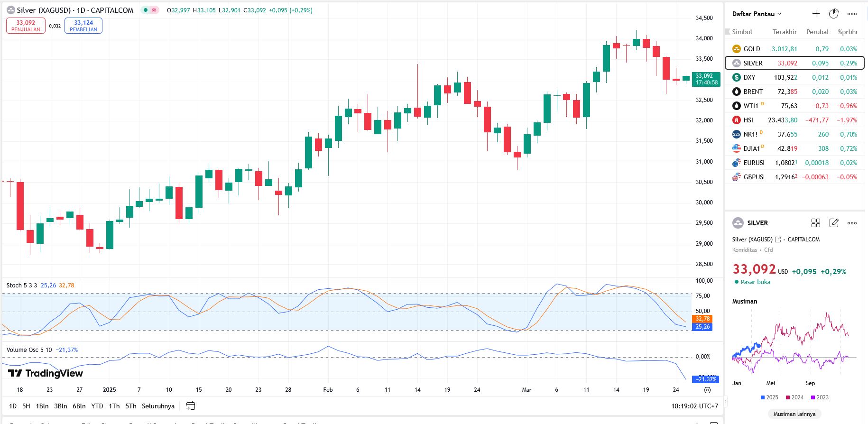Screen dimensions: 868x424
Task: Expand the Daftar Pantau dropdown
Action: (757, 14)
